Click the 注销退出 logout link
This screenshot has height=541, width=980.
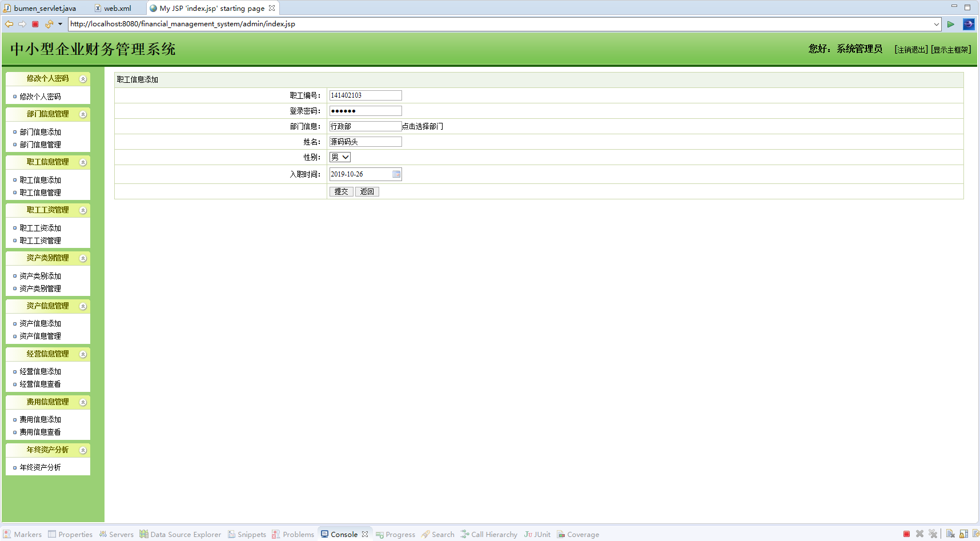[910, 49]
